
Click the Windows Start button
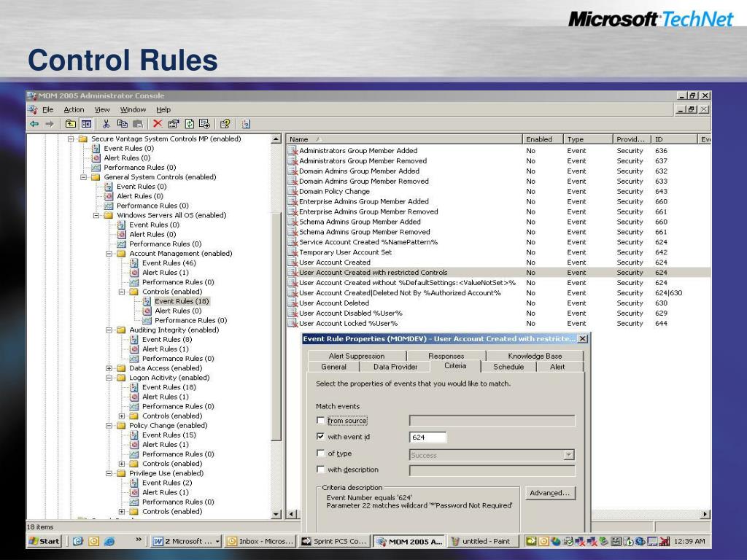(44, 541)
